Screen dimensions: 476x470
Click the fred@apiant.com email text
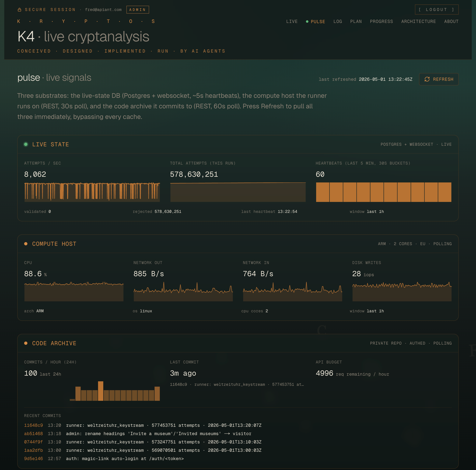point(103,10)
